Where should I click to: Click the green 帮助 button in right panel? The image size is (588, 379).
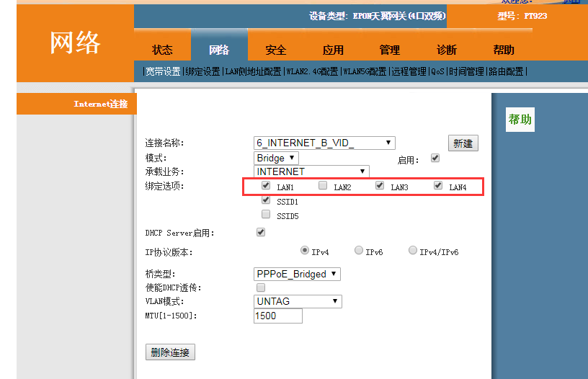pyautogui.click(x=520, y=120)
